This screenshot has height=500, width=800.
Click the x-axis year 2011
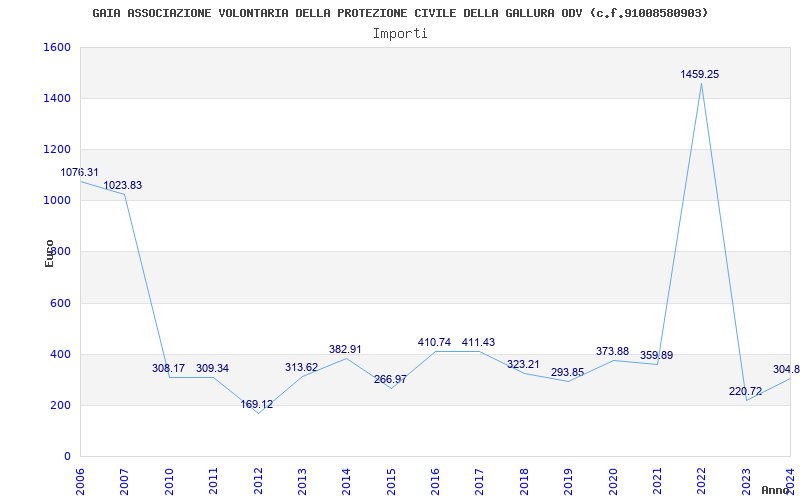[x=213, y=481]
